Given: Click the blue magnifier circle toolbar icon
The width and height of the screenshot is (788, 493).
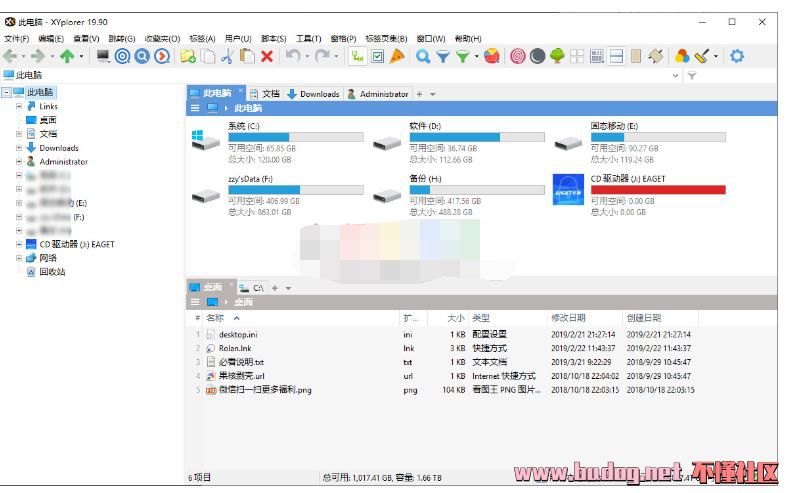Looking at the screenshot, I should [142, 56].
